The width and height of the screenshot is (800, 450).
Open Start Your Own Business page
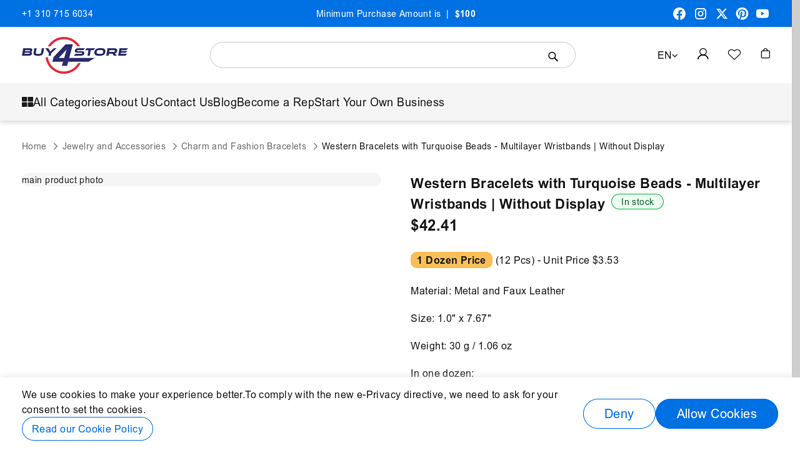click(x=379, y=102)
